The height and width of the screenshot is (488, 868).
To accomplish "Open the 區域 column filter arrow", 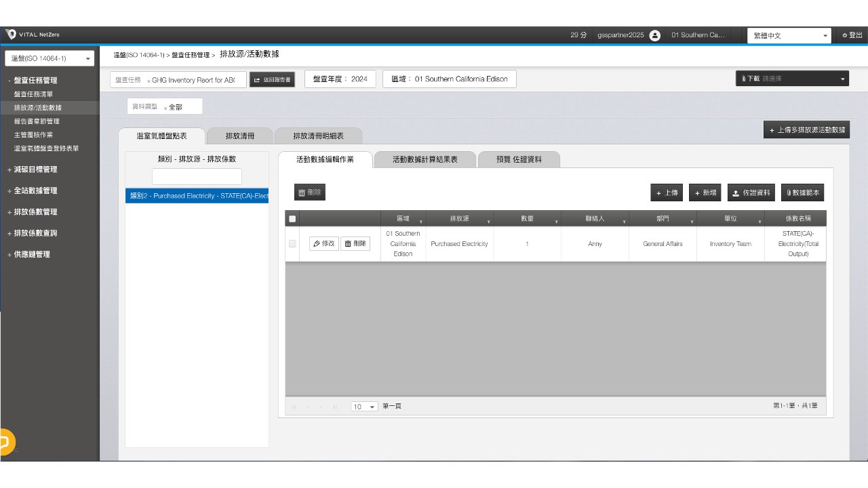I will 420,222.
